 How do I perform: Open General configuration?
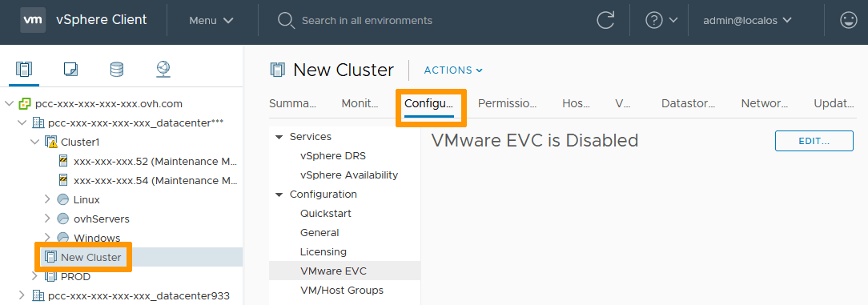[319, 233]
